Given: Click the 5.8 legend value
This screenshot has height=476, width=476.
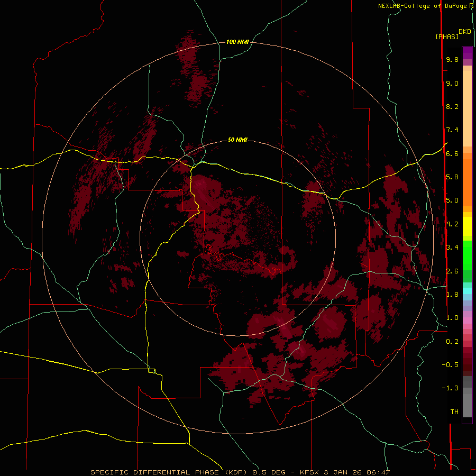Looking at the screenshot, I should point(452,177).
